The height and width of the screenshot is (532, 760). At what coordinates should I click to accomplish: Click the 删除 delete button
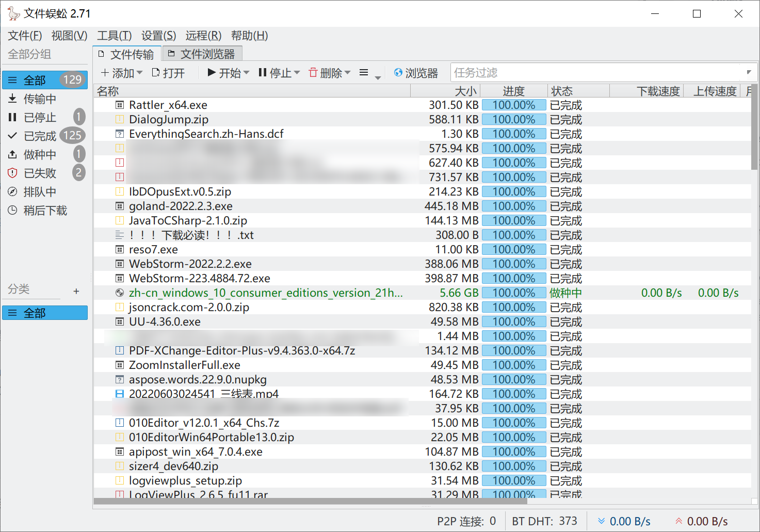pyautogui.click(x=326, y=73)
